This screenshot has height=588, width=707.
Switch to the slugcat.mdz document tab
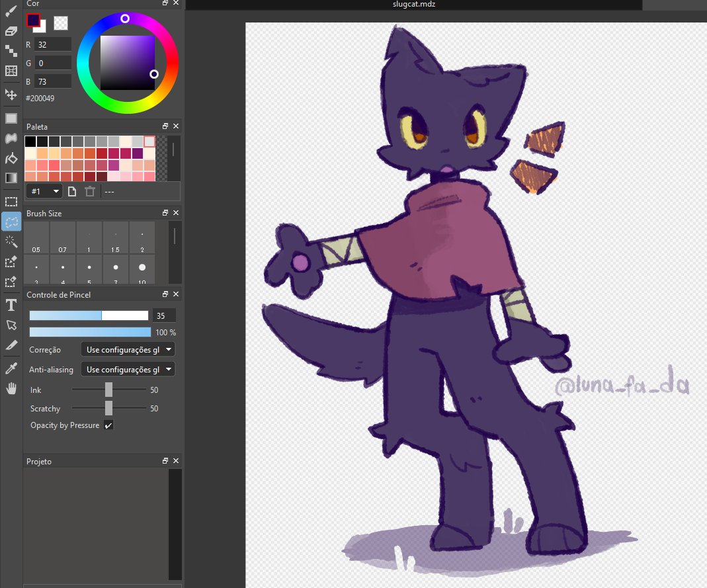tap(413, 5)
